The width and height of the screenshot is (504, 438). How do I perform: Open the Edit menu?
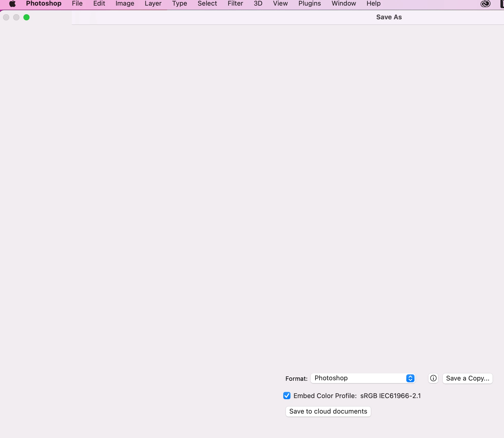99,4
